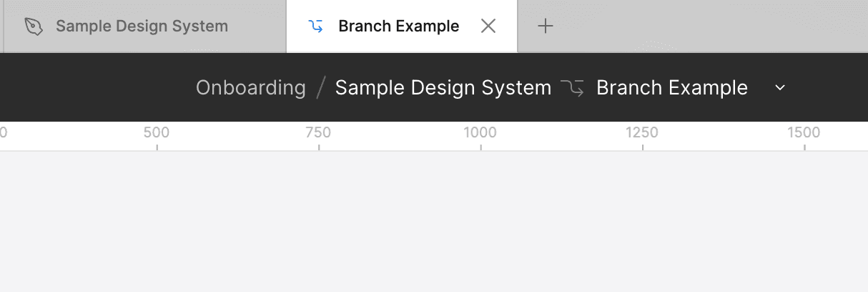Open the Onboarding project breadcrumb
The height and width of the screenshot is (292, 868).
point(251,88)
